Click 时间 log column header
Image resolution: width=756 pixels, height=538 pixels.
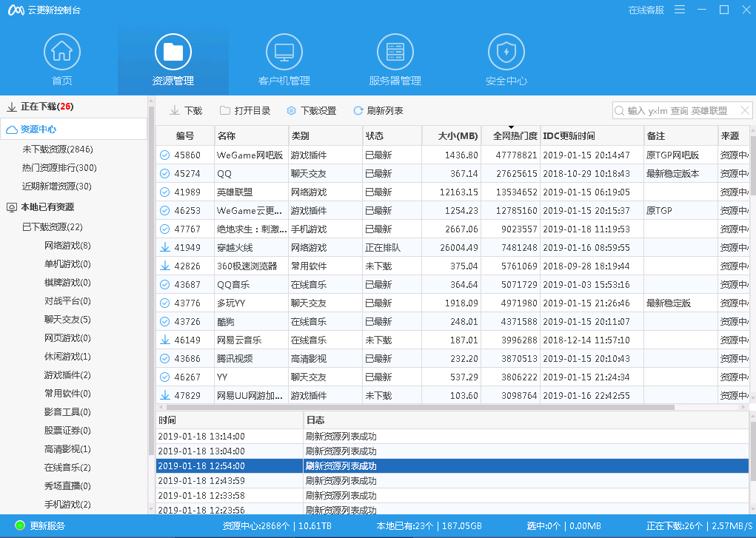pyautogui.click(x=230, y=420)
